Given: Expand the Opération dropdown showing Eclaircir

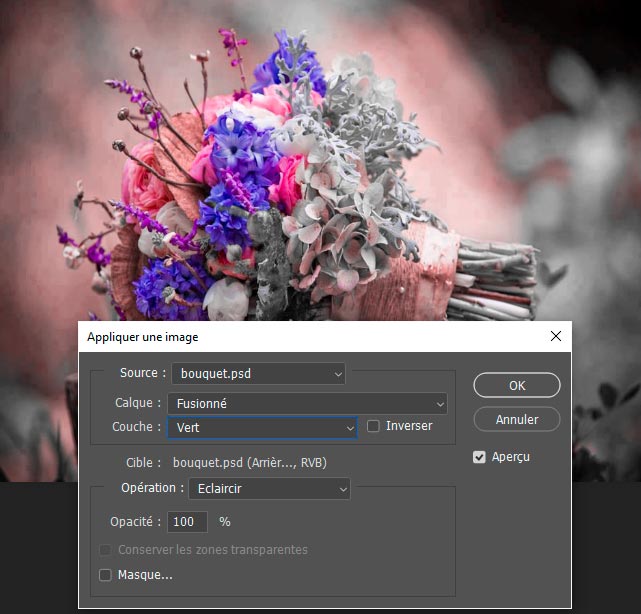Looking at the screenshot, I should (x=269, y=489).
